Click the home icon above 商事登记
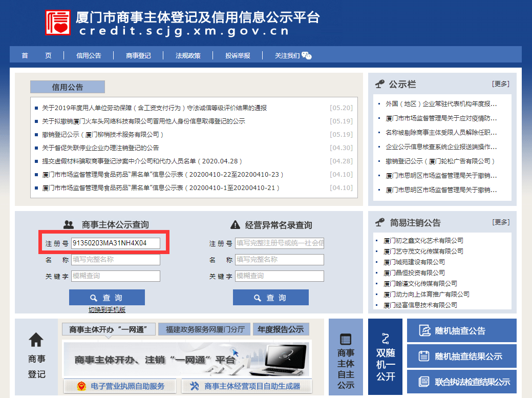This screenshot has height=398, width=532. 35,340
